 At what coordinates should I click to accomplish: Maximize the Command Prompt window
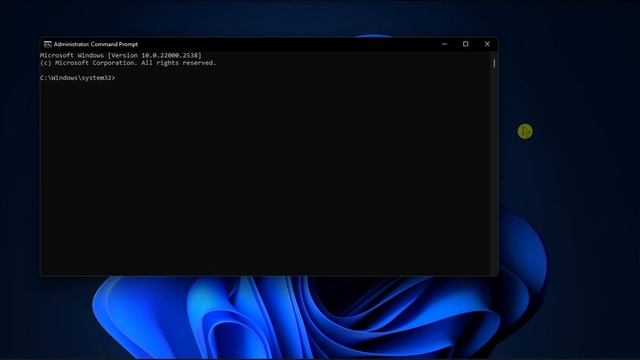point(466,44)
